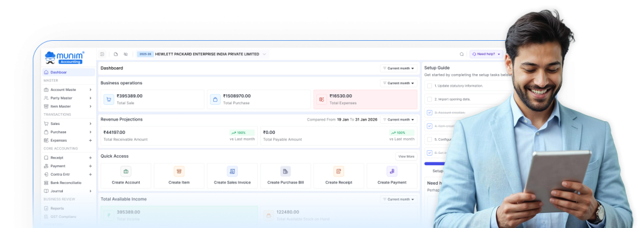This screenshot has width=644, height=228.
Task: Open the Total Available Income Current month filter
Action: 398,199
